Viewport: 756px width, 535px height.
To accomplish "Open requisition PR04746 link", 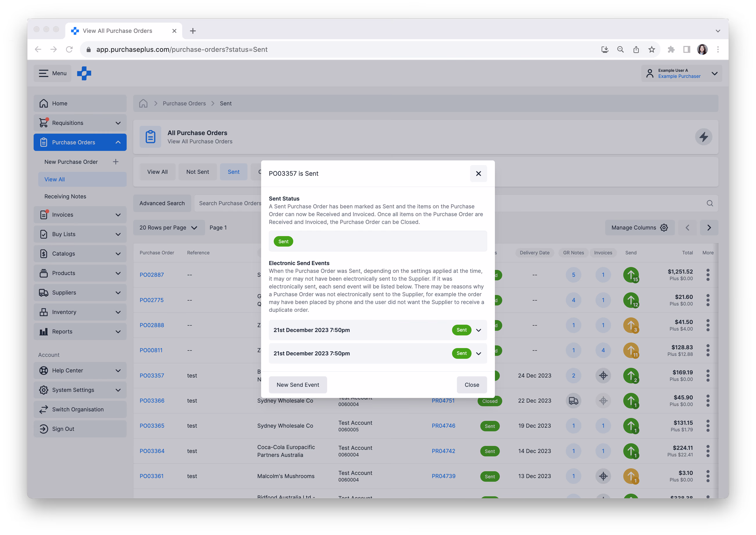I will 443,426.
